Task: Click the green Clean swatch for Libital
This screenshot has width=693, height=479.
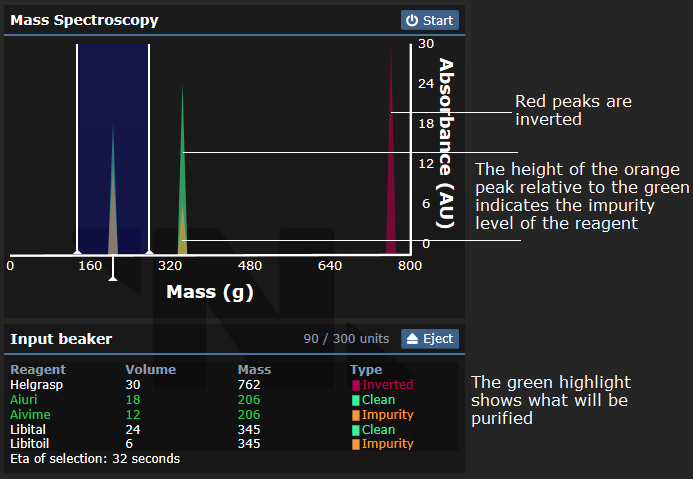Action: (355, 430)
